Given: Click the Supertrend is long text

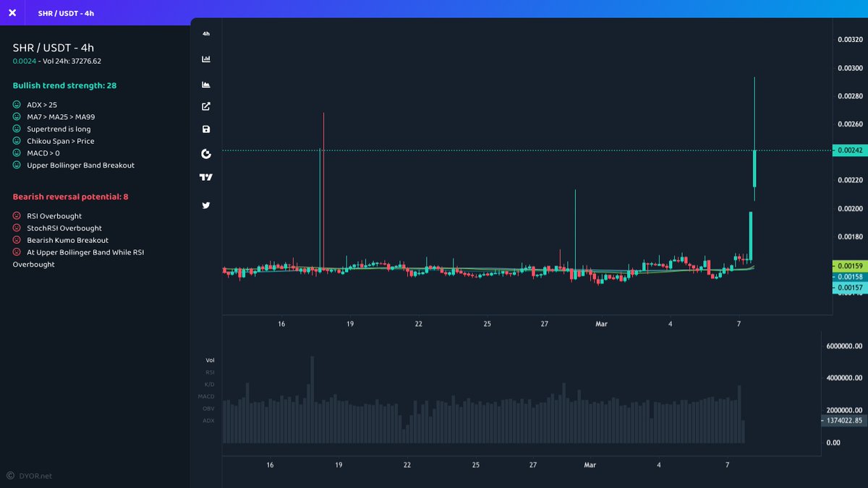Looking at the screenshot, I should pos(59,129).
